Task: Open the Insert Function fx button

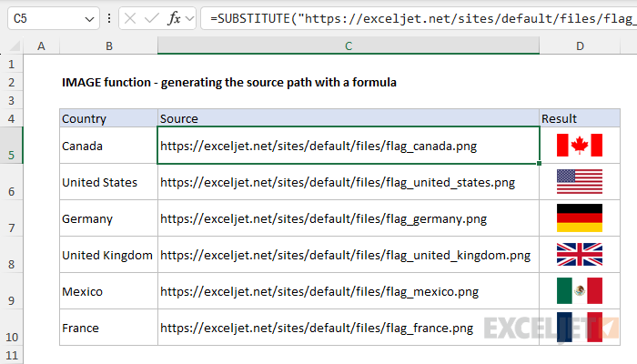Action: click(x=174, y=18)
